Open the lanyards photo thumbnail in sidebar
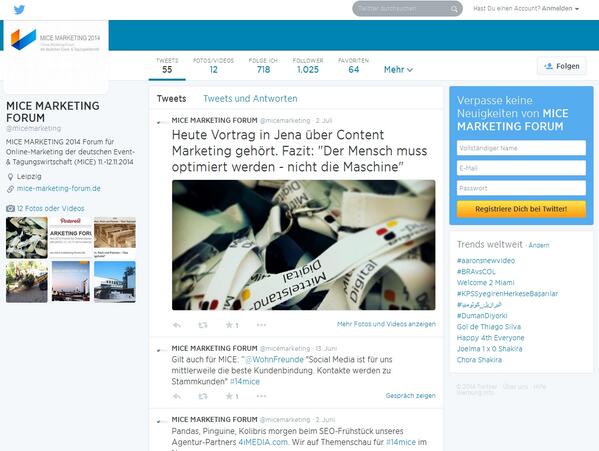The height and width of the screenshot is (451, 599). [x=27, y=238]
